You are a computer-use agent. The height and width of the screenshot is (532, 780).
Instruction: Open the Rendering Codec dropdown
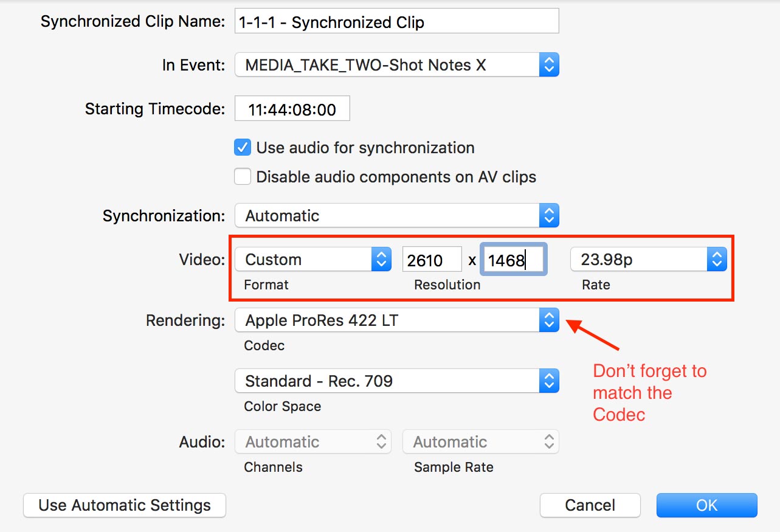pos(396,320)
